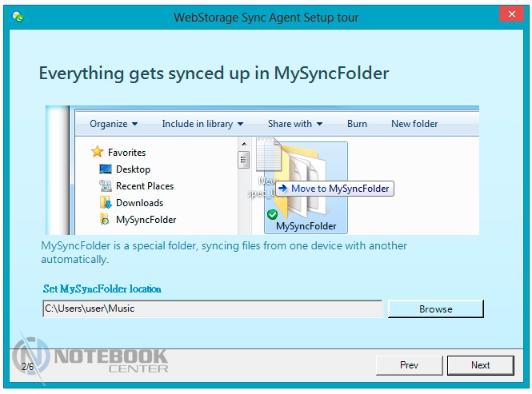Click the Recent Places icon
This screenshot has width=532, height=394.
tap(106, 186)
